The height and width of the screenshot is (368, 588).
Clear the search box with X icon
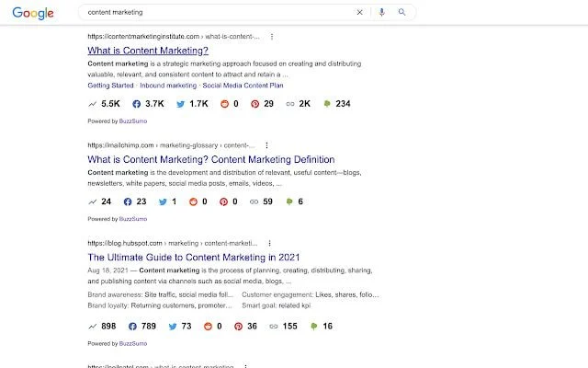pyautogui.click(x=359, y=12)
